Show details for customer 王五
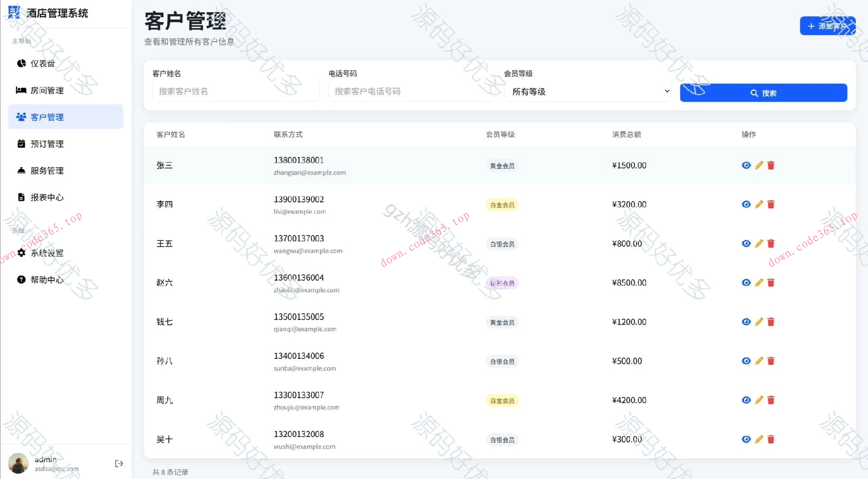 746,244
